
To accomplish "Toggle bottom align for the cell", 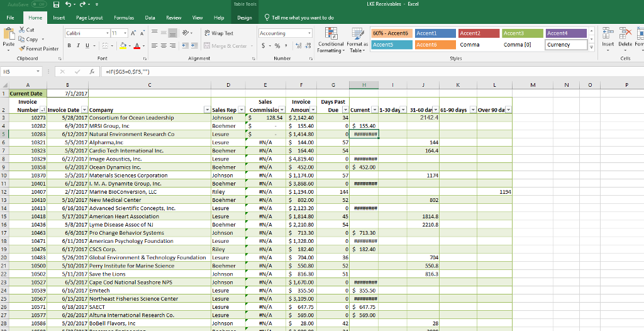I will tap(172, 32).
